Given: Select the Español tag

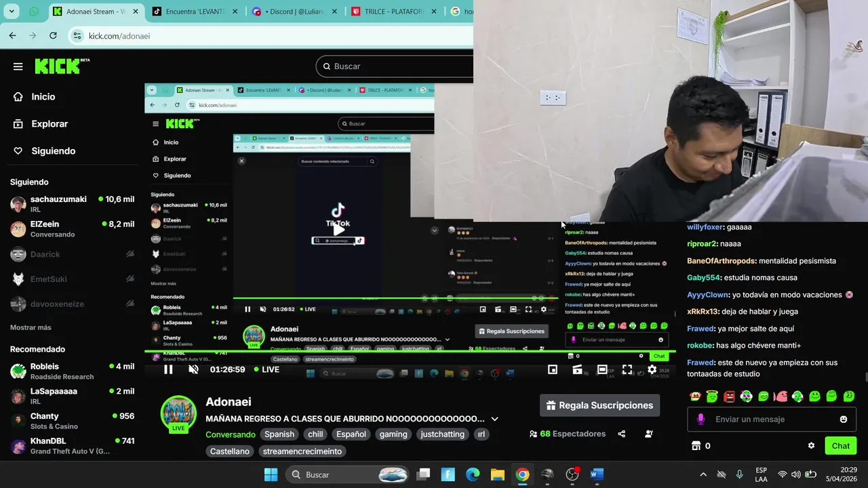Looking at the screenshot, I should pyautogui.click(x=351, y=434).
